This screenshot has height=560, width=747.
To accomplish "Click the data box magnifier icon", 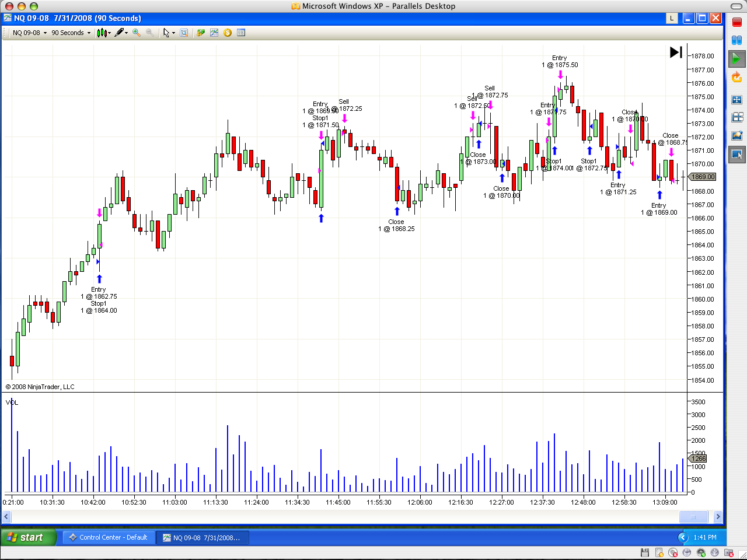I will tap(184, 33).
